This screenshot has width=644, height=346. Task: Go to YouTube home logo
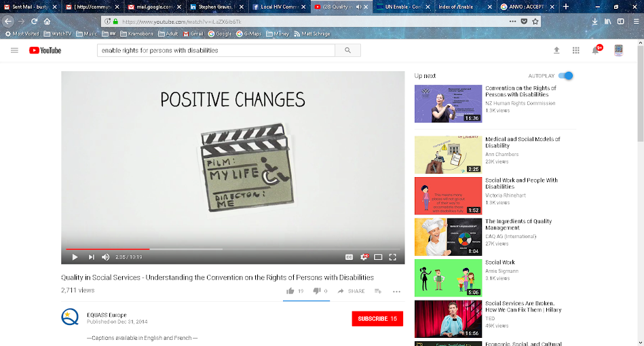coord(45,50)
